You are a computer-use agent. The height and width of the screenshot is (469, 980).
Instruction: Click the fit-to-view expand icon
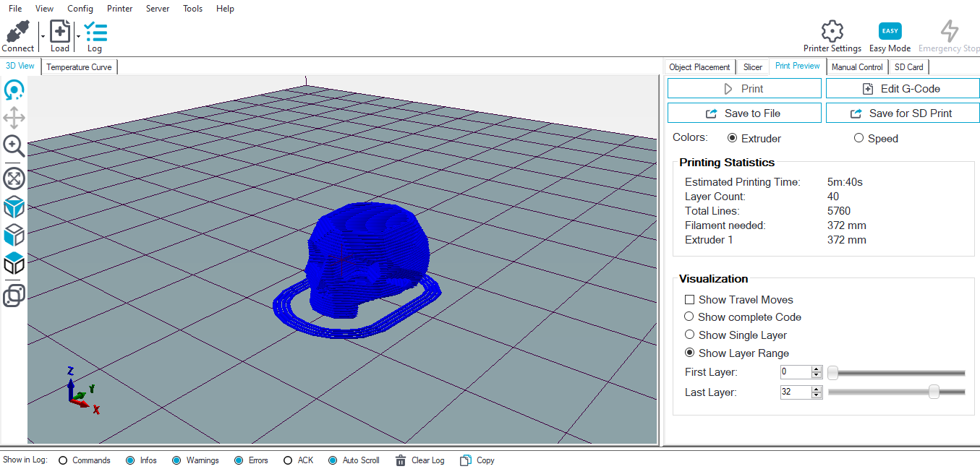tap(14, 178)
